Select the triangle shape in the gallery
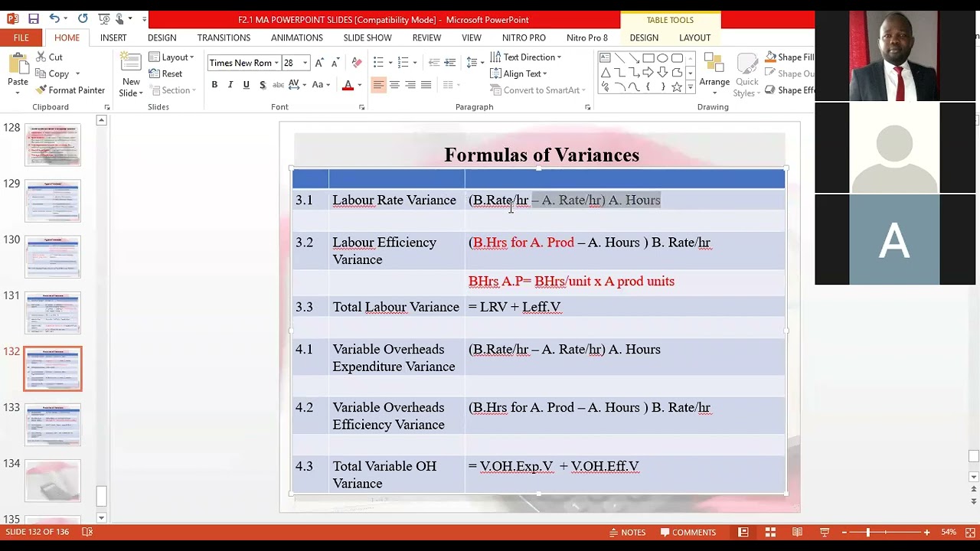This screenshot has height=551, width=980. tap(605, 73)
